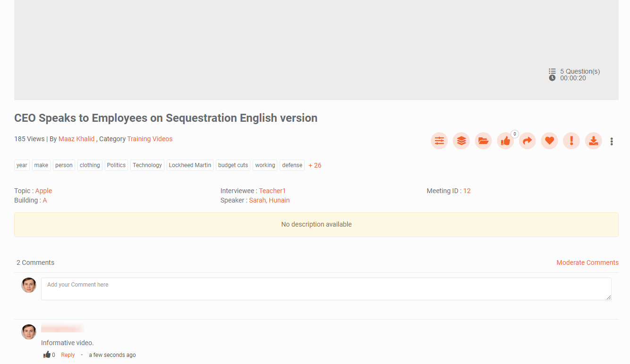Download the video using the download icon

click(x=594, y=141)
